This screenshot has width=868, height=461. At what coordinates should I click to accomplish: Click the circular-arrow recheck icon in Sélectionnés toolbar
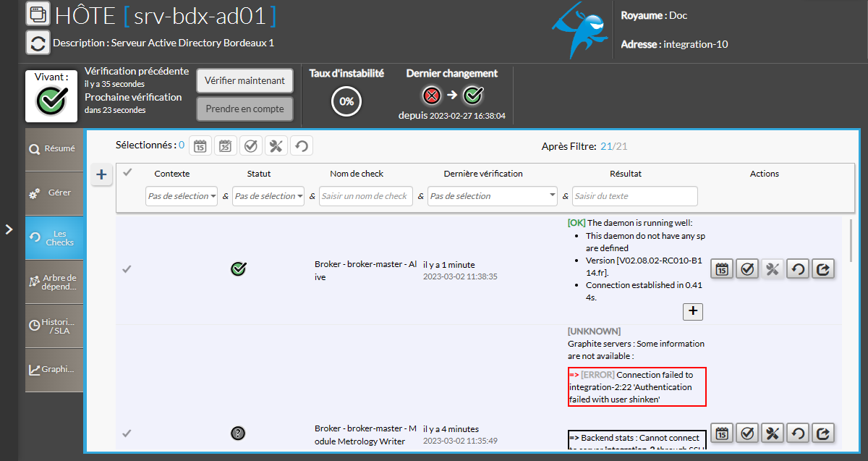[x=301, y=146]
